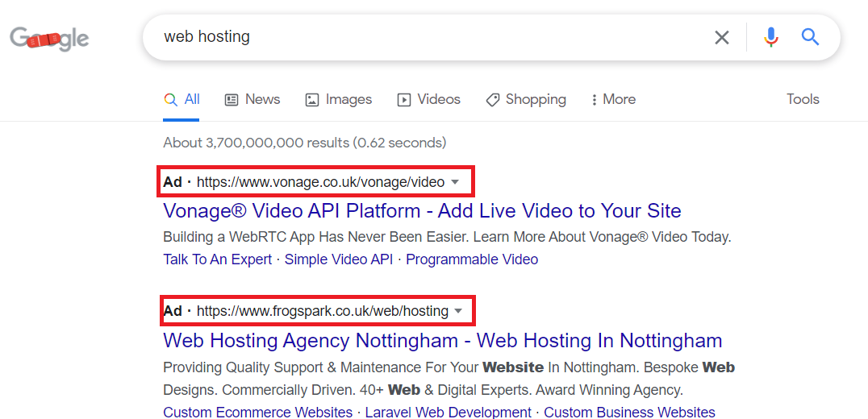
Task: Open Custom Ecommerce Websites link
Action: pos(257,412)
